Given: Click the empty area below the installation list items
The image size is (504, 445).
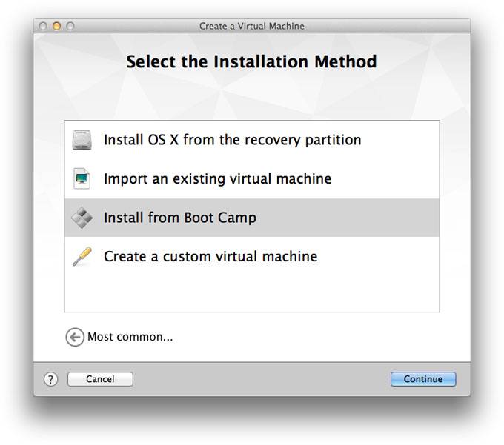Looking at the screenshot, I should click(252, 293).
